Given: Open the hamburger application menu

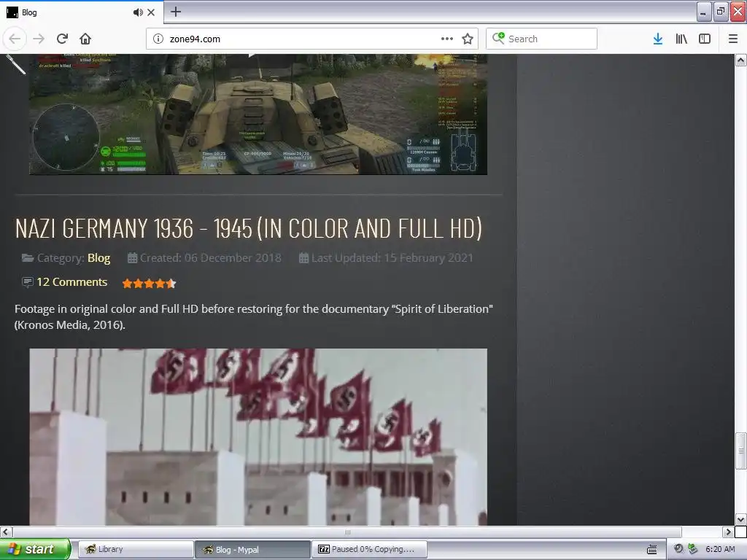Looking at the screenshot, I should coord(732,39).
